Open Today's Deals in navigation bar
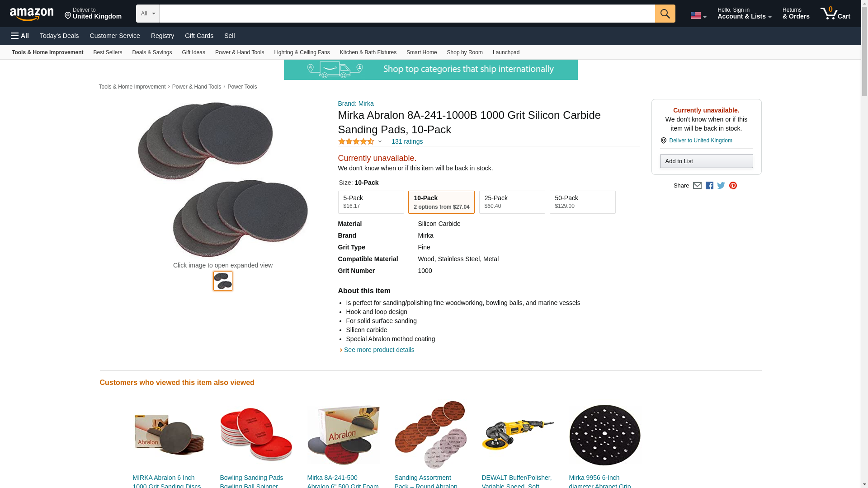Screen dimensions: 868x488 tap(59, 36)
